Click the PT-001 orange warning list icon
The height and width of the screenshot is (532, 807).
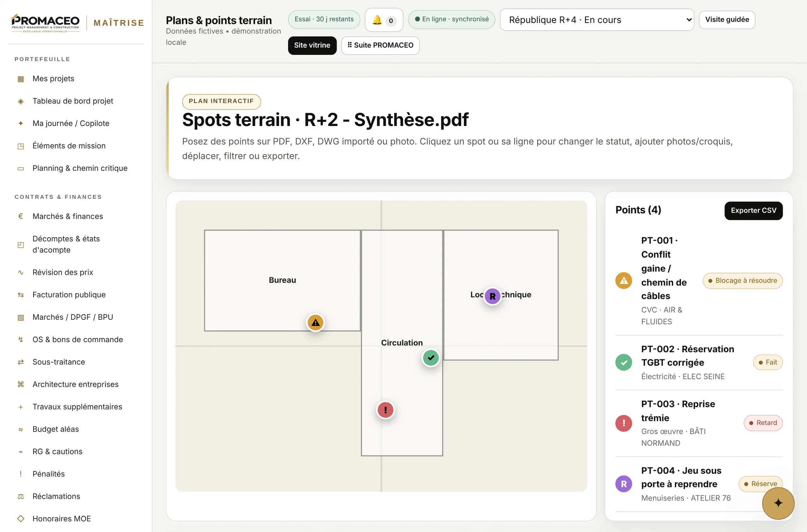pos(624,281)
